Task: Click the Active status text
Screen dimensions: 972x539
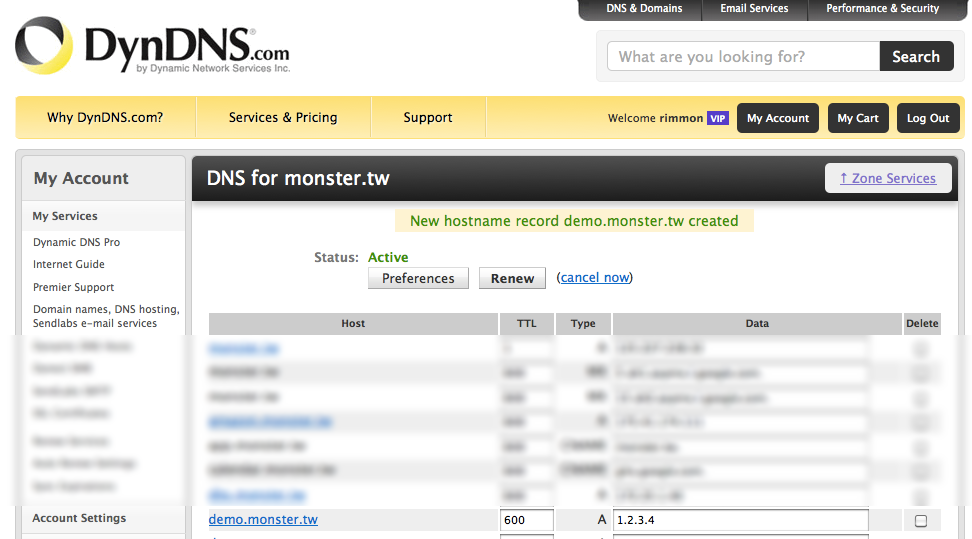Action: (388, 257)
